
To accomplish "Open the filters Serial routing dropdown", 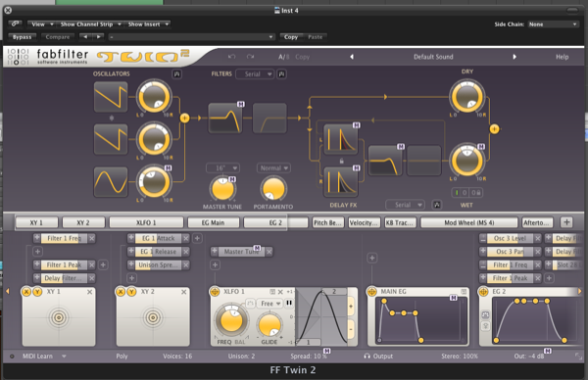I will [256, 73].
